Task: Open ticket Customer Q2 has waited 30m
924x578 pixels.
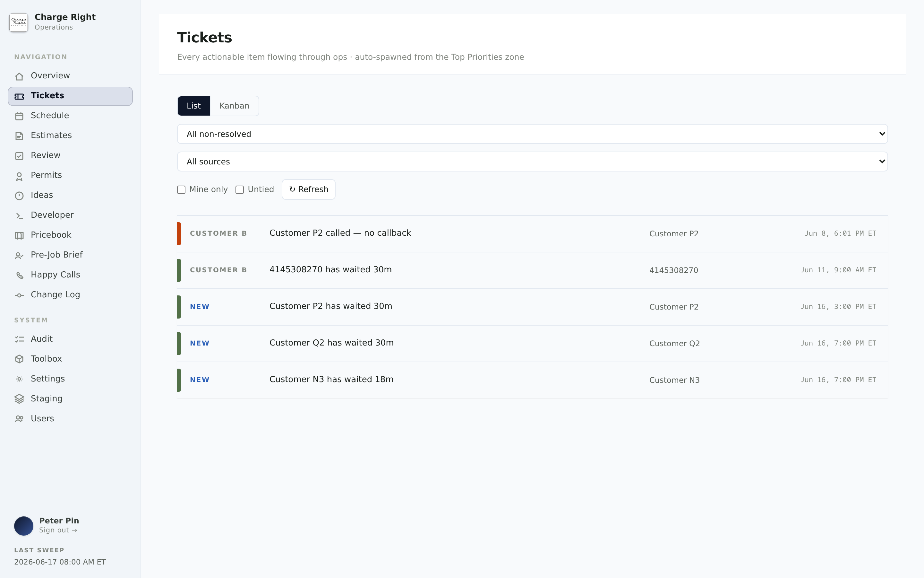Action: 532,344
